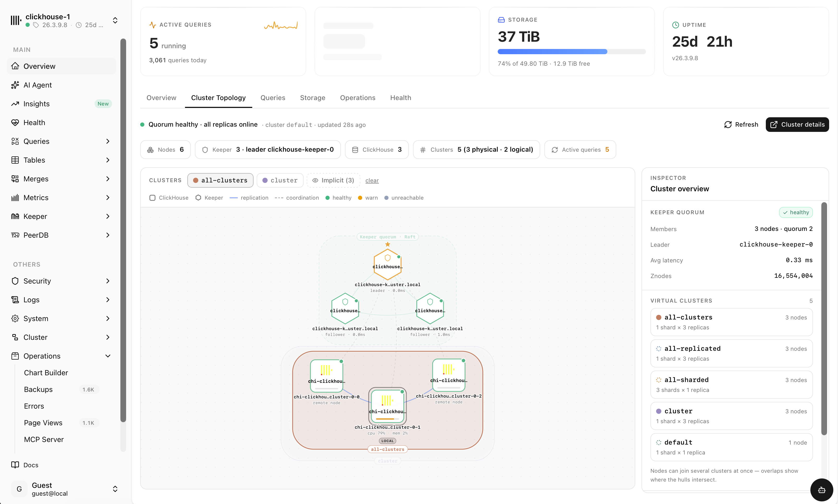Click the Logs sidebar icon
The image size is (838, 504).
click(x=15, y=299)
